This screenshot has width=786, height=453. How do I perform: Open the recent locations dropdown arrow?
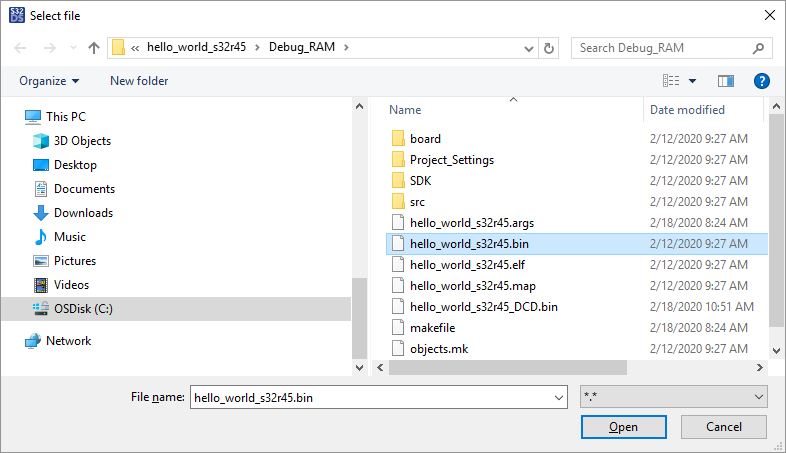(x=74, y=48)
